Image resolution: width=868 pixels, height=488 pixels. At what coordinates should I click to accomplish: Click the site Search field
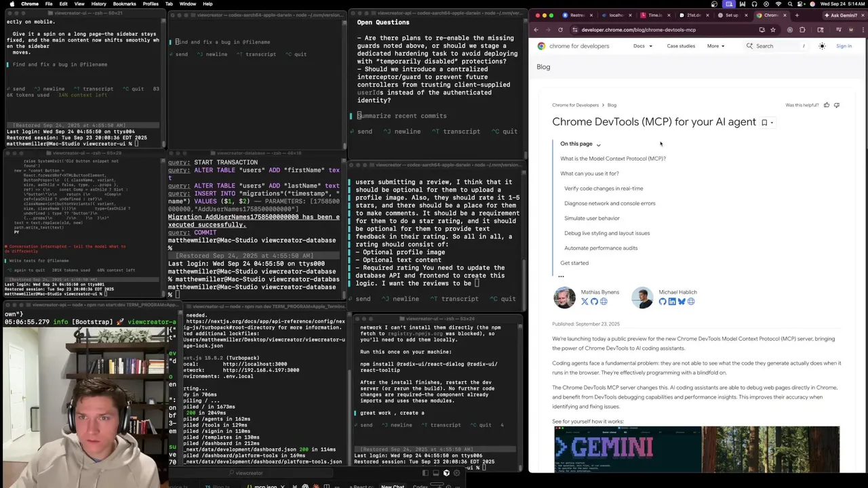pyautogui.click(x=776, y=46)
